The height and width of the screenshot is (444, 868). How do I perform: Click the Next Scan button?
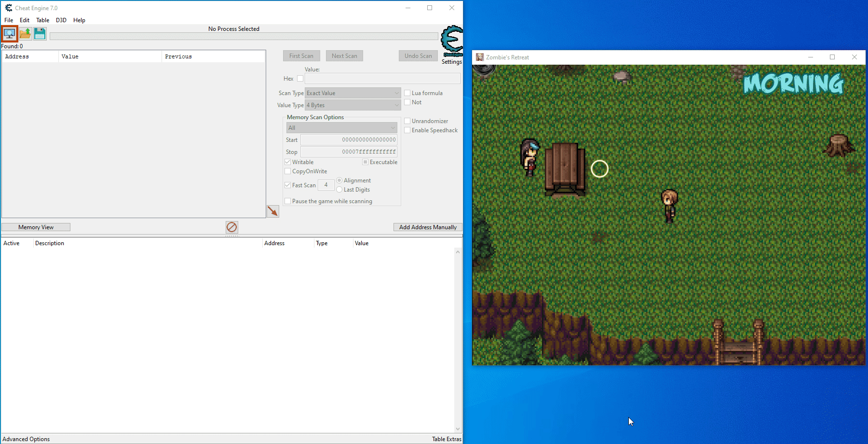pos(344,55)
